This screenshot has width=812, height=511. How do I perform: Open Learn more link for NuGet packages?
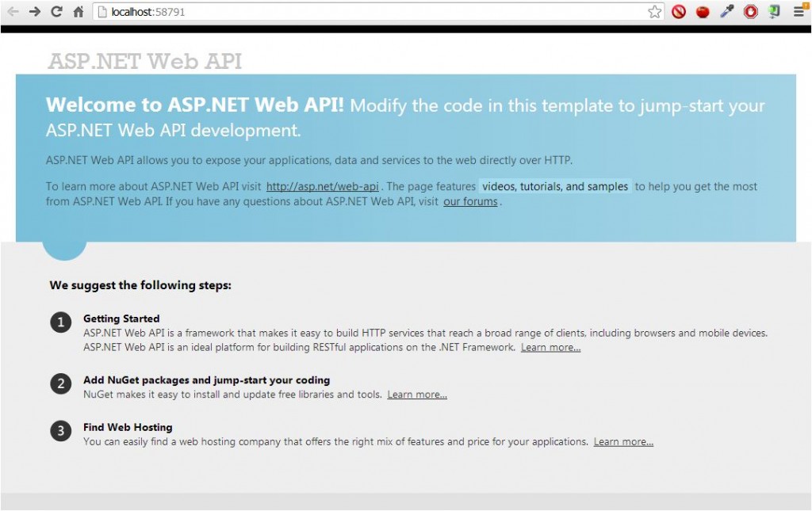pos(417,395)
